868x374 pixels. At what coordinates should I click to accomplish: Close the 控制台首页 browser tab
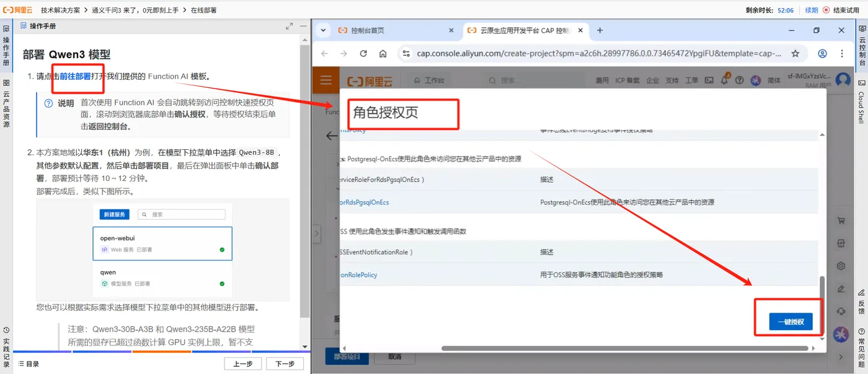[451, 30]
